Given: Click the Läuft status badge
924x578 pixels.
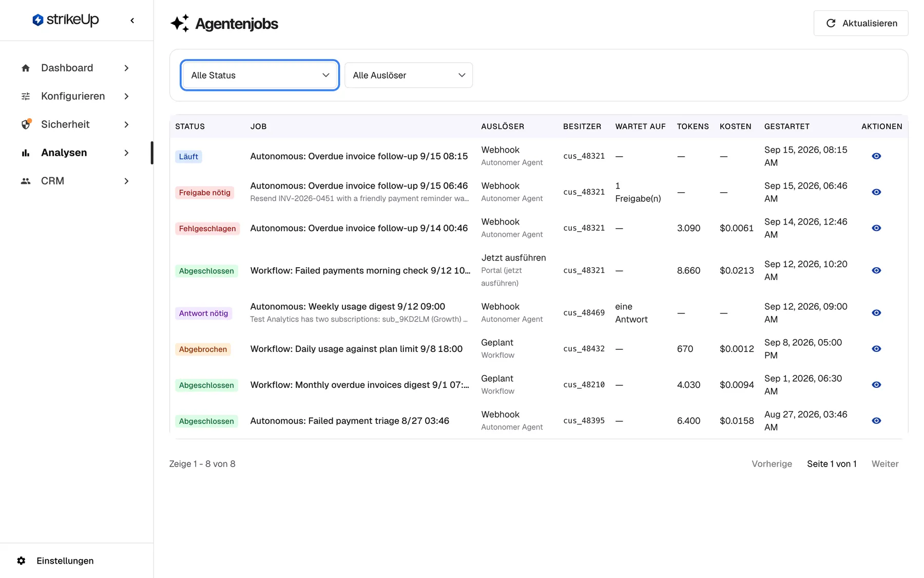Looking at the screenshot, I should 188,157.
